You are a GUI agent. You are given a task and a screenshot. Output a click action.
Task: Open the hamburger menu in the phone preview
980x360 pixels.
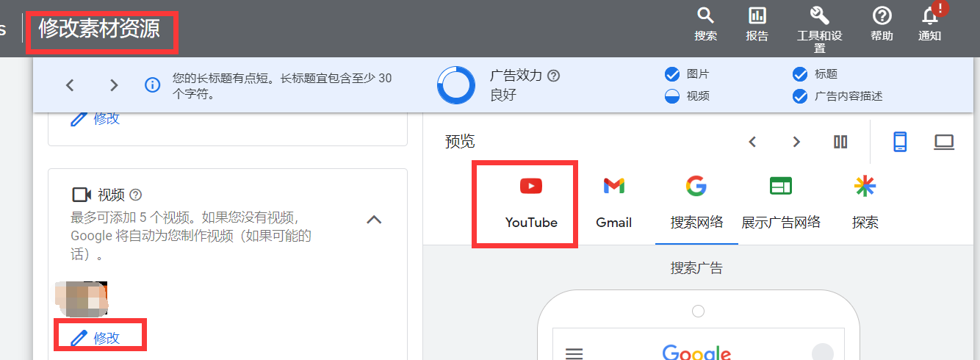point(574,354)
